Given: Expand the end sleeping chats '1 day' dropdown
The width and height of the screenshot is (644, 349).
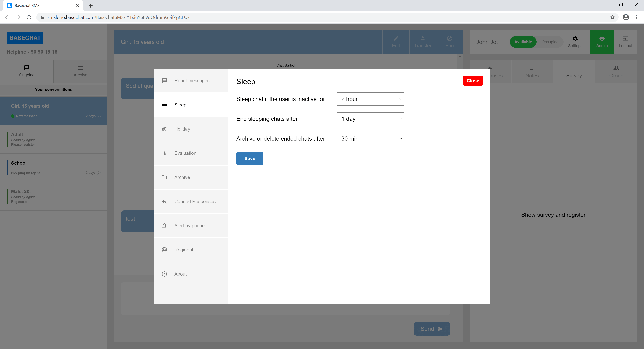Looking at the screenshot, I should tap(370, 119).
